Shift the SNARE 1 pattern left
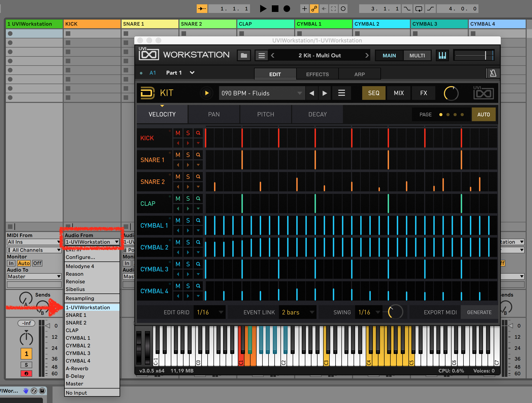This screenshot has width=532, height=403. (178, 165)
